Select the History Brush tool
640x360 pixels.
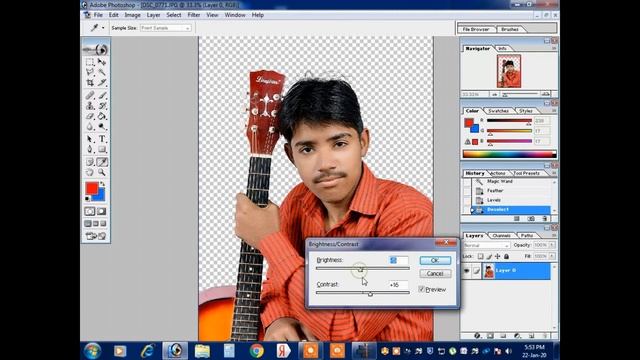pos(102,106)
